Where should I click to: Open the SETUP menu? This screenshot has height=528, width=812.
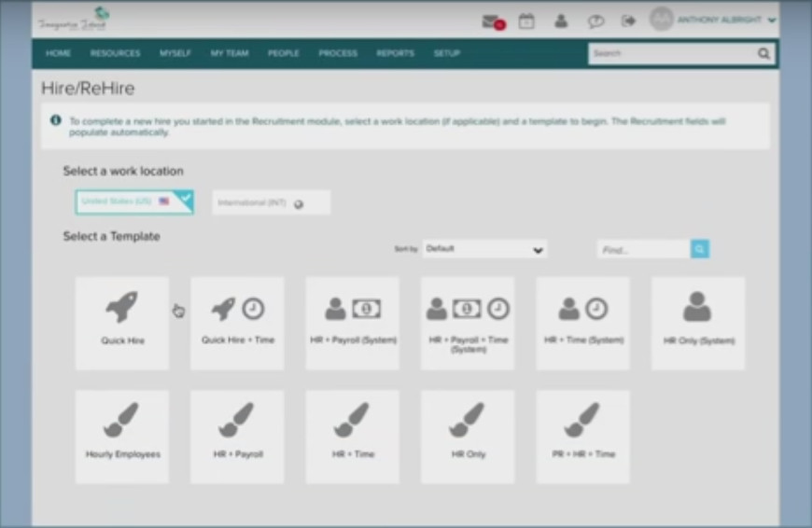coord(447,53)
